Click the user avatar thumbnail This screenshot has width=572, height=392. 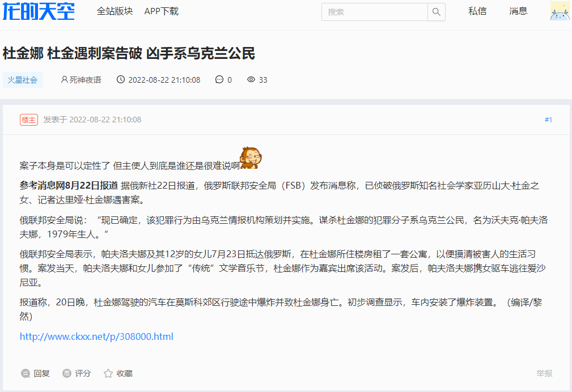(560, 11)
